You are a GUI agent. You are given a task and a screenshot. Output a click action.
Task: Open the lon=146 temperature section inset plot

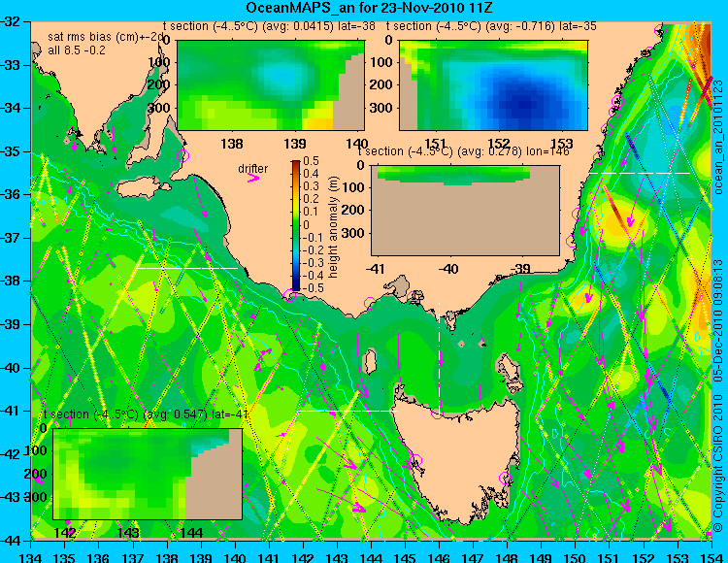(466, 211)
